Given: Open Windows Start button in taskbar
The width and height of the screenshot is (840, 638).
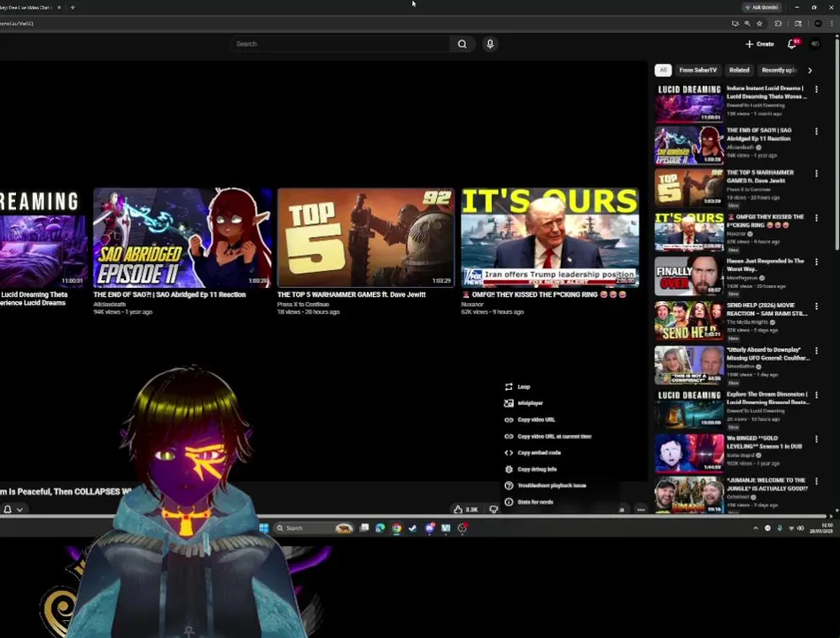Looking at the screenshot, I should [264, 528].
